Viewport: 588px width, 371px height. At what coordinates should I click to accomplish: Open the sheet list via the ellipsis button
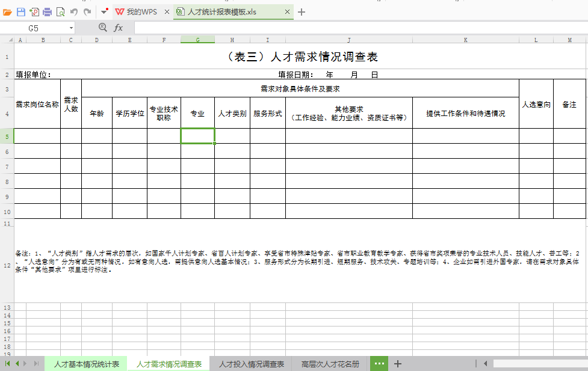379,364
